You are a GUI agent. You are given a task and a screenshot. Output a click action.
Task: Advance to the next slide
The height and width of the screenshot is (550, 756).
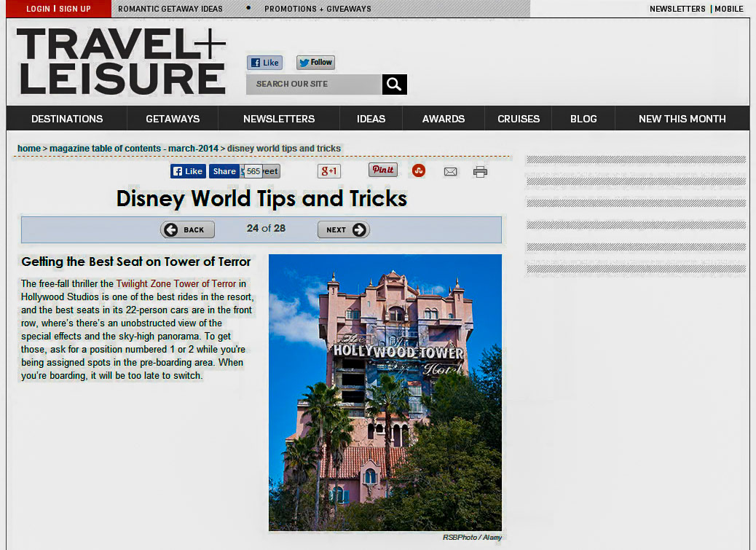344,229
